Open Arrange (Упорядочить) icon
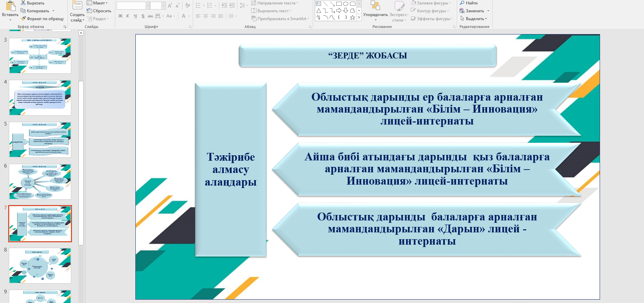 (375, 5)
